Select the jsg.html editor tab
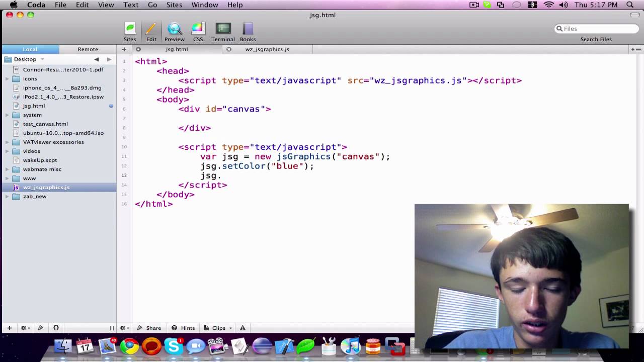The width and height of the screenshot is (644, 362). point(177,49)
